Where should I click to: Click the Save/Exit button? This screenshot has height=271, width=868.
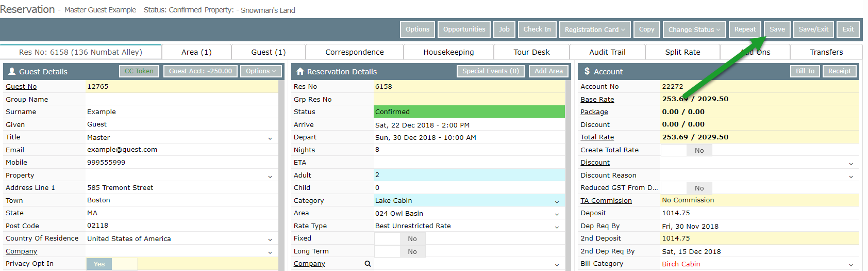814,29
